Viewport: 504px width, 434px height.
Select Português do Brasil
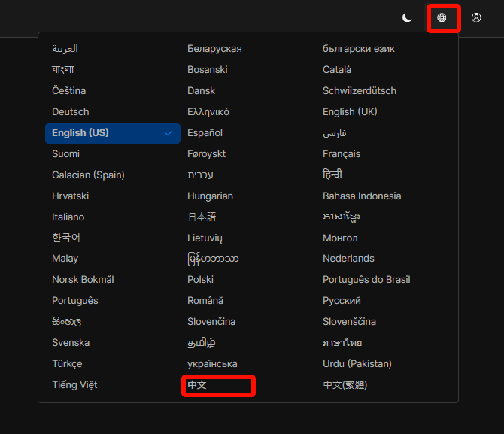point(366,280)
